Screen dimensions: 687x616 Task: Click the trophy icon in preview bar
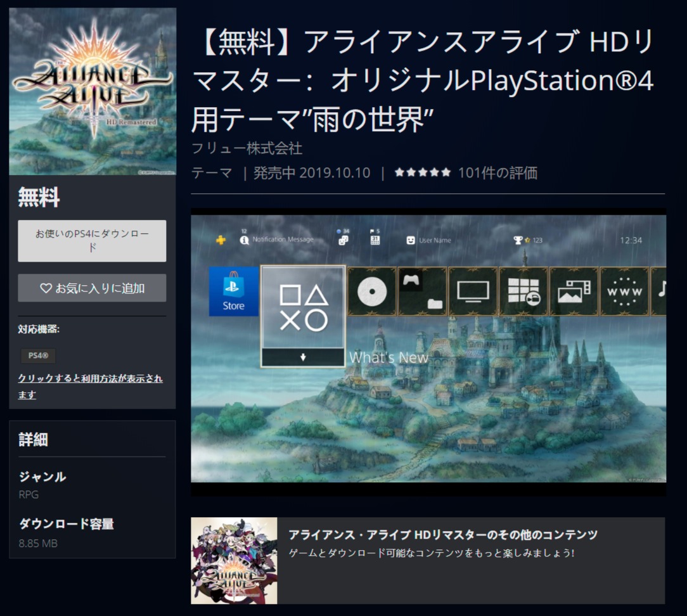[518, 240]
